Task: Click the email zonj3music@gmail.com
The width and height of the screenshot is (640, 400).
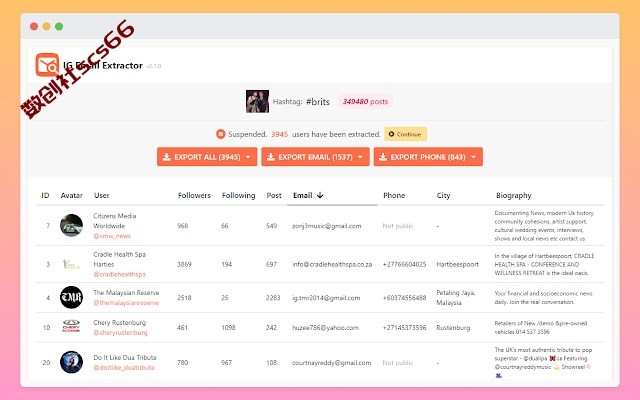Action: click(x=327, y=226)
